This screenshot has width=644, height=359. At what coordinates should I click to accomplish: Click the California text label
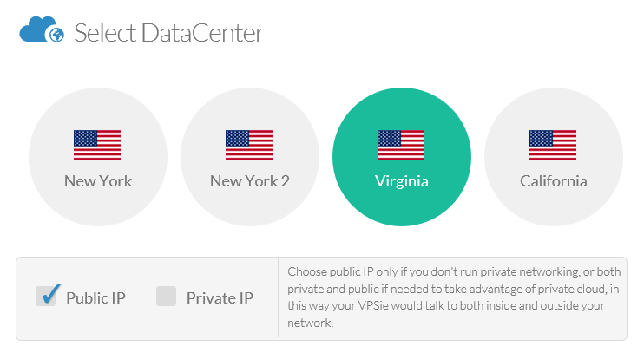point(554,181)
